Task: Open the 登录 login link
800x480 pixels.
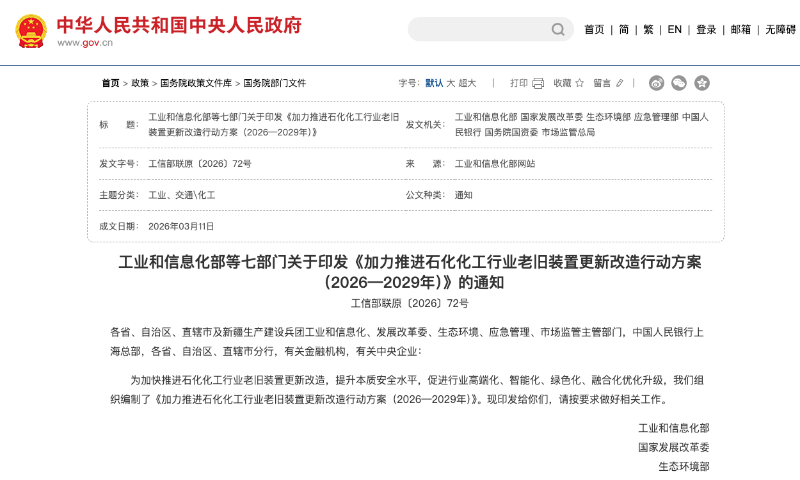Action: click(x=706, y=30)
